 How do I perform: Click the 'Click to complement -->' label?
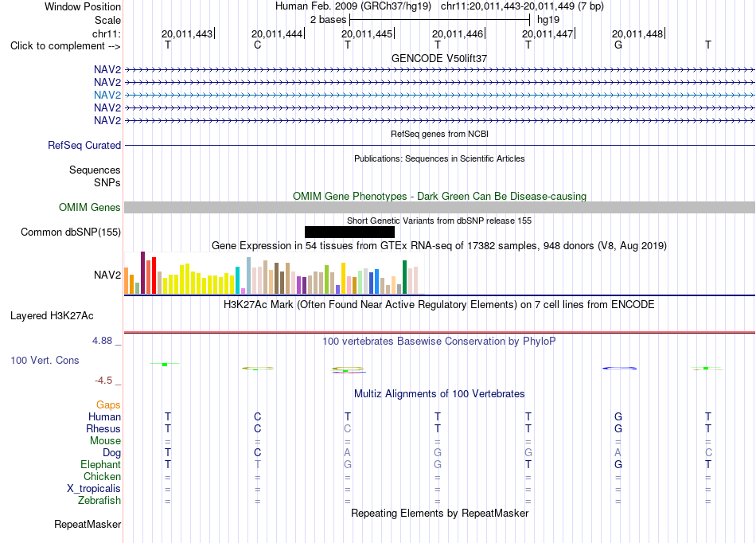tap(65, 46)
